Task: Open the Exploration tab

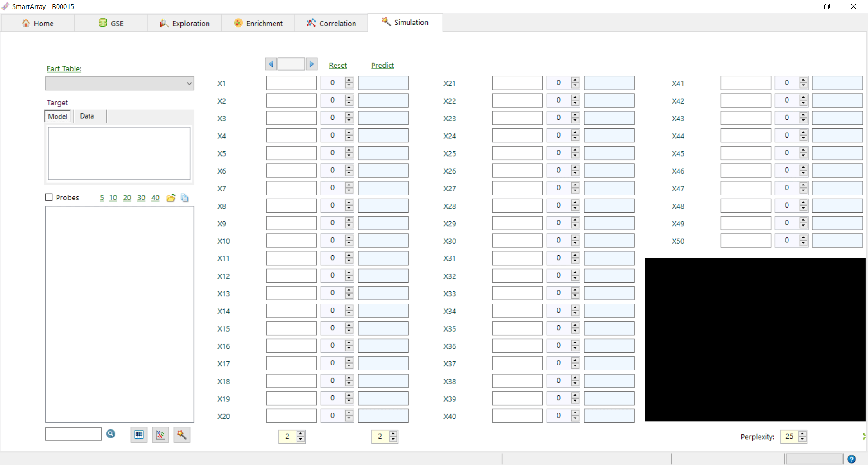Action: [184, 23]
